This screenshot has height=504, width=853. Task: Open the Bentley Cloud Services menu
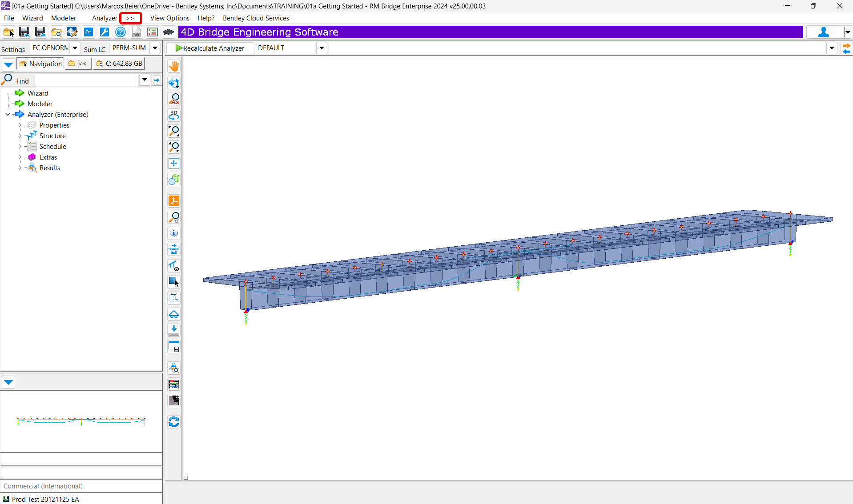pyautogui.click(x=256, y=18)
